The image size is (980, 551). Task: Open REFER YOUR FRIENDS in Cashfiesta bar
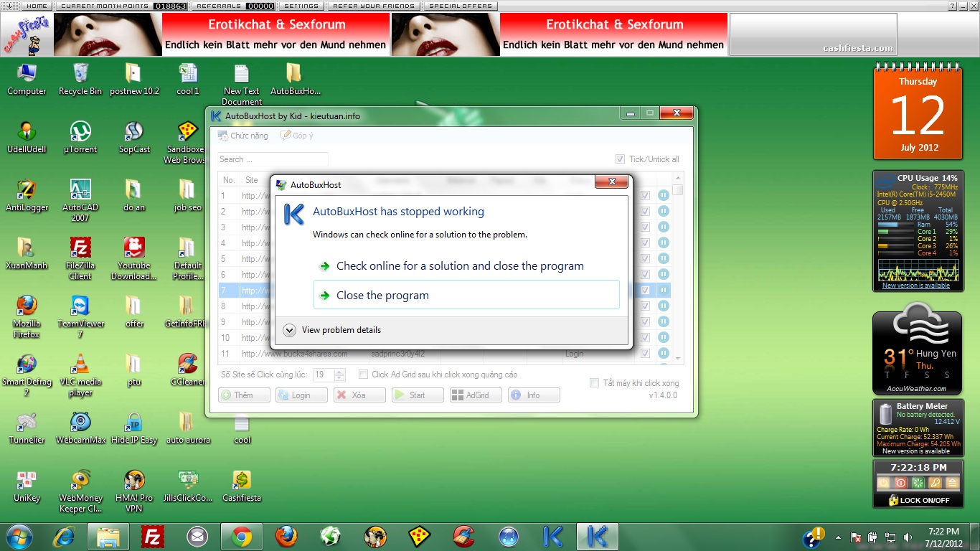374,6
